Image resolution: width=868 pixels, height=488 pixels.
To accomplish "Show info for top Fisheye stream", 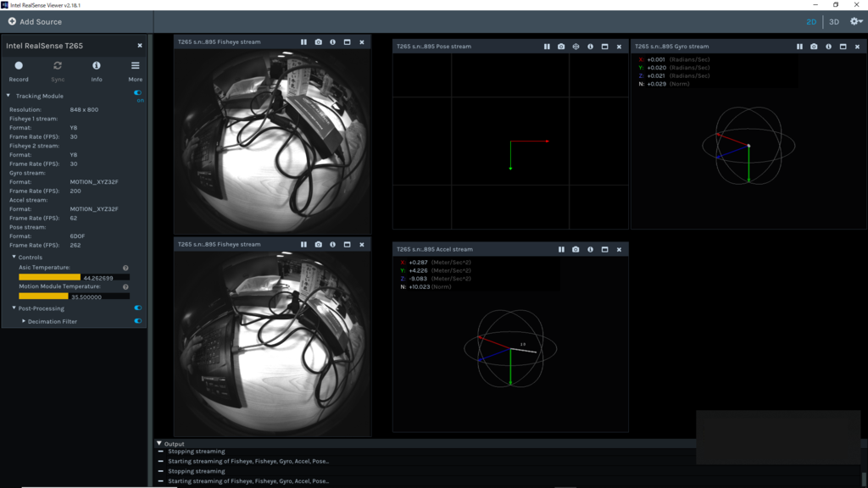I will pyautogui.click(x=332, y=42).
